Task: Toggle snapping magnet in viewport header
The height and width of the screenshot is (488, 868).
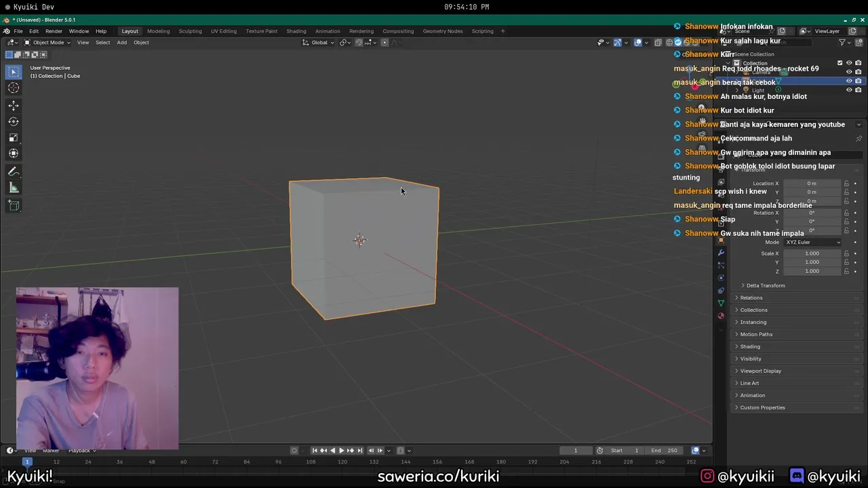Action: [359, 42]
